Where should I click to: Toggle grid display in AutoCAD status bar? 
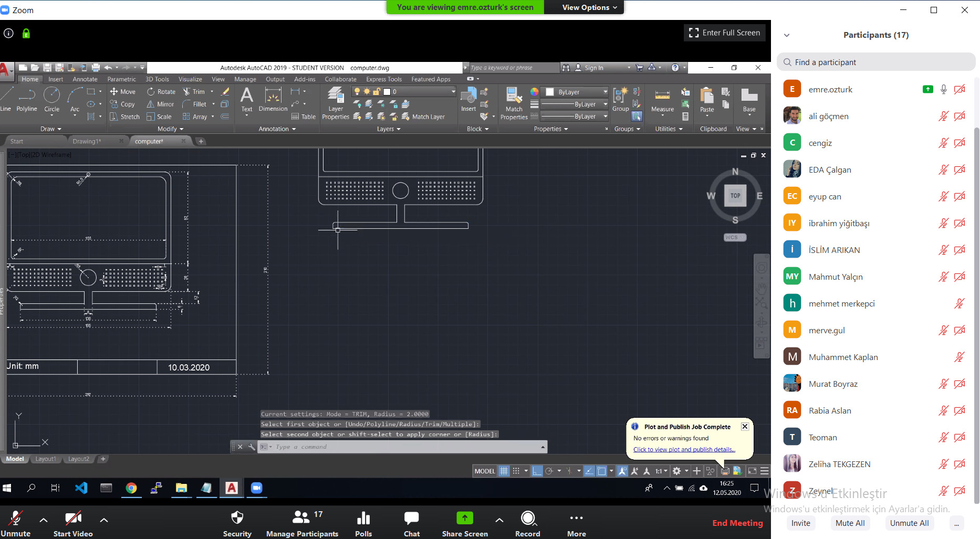(504, 471)
